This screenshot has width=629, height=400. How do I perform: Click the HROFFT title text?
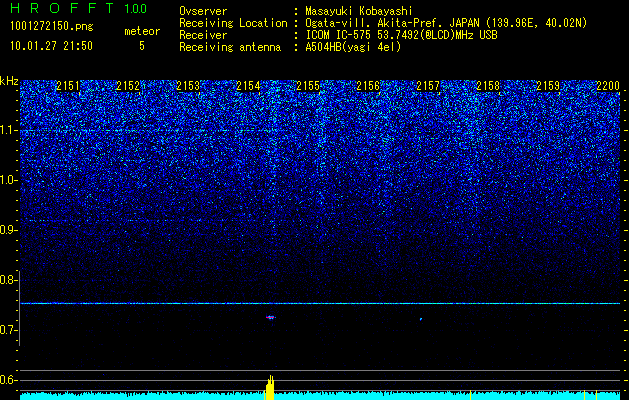pos(62,8)
